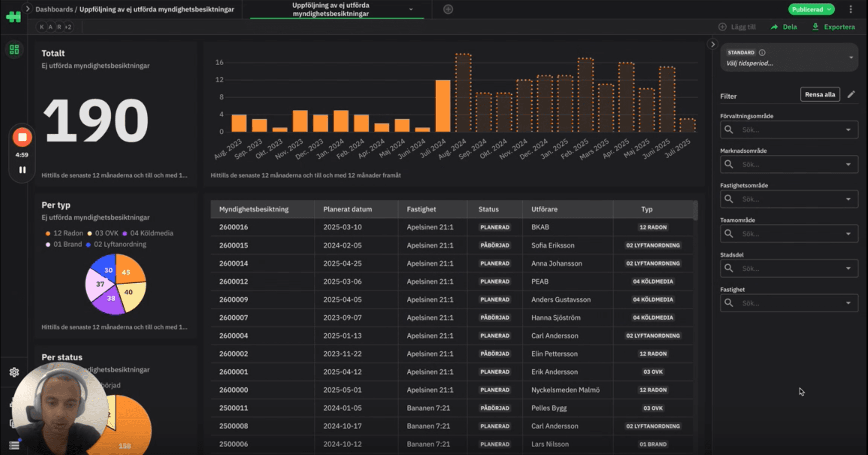Open the Dashboards breadcrumb link
868x455 pixels.
pyautogui.click(x=54, y=9)
